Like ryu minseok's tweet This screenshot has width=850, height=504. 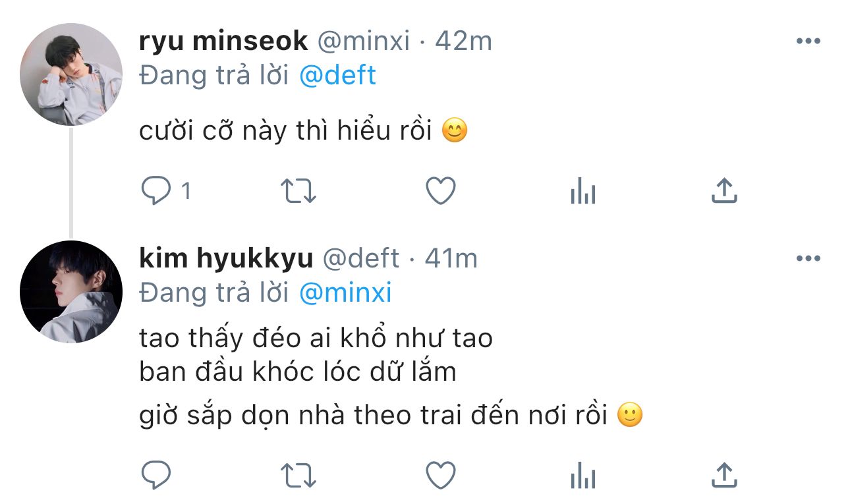click(x=440, y=192)
